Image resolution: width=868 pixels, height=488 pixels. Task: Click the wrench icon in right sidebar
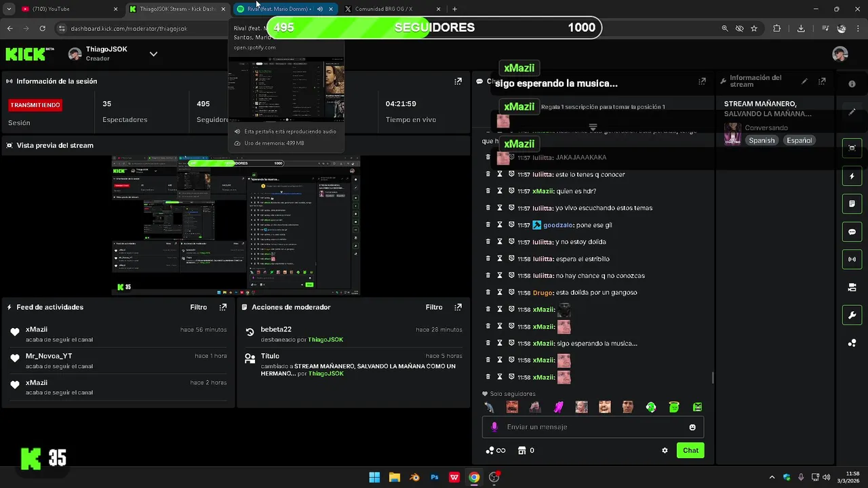point(852,315)
